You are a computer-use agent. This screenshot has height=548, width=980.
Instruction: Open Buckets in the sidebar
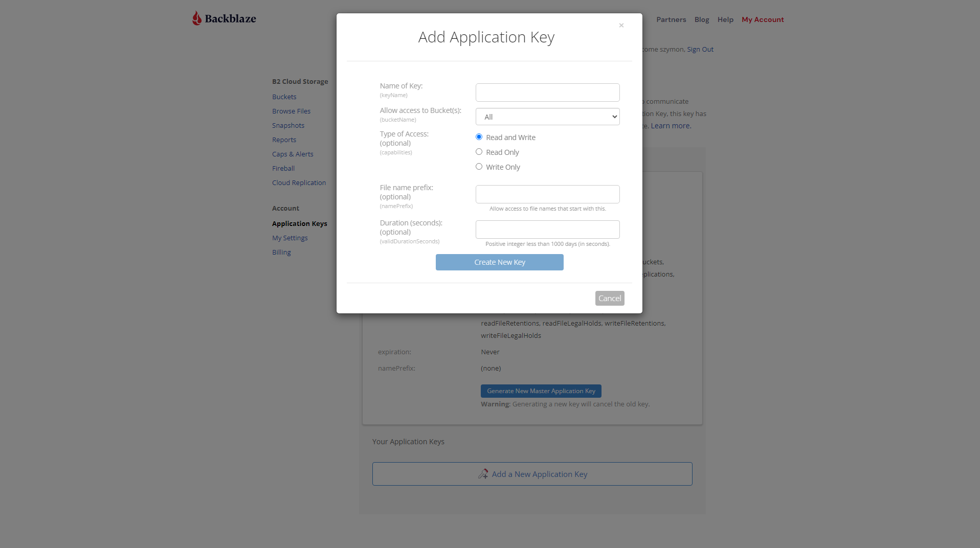284,97
